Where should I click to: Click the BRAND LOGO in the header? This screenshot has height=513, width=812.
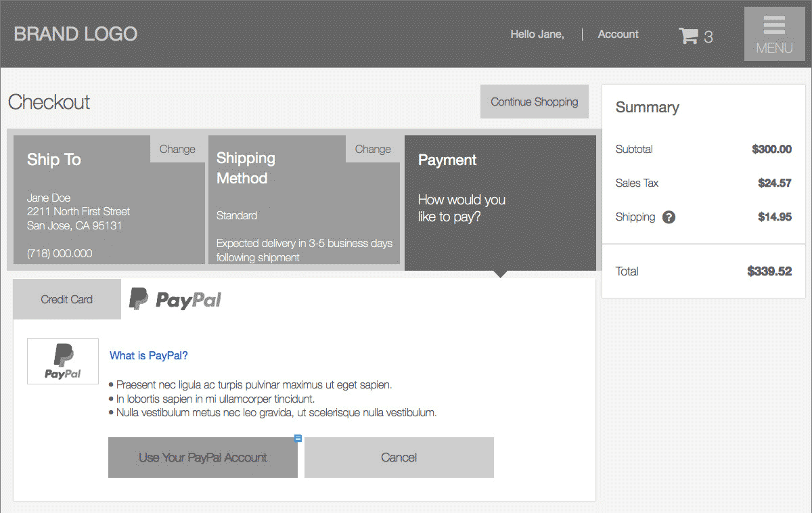(75, 34)
